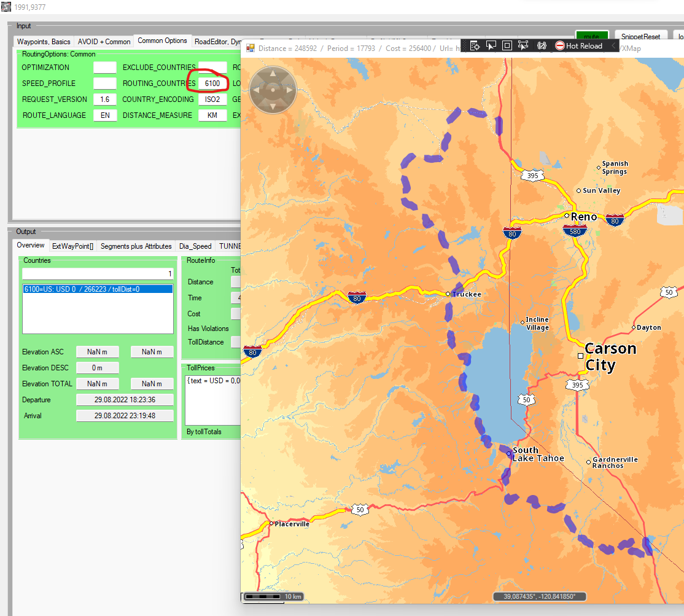Select the ExtWayPoint[] output tab
Image resolution: width=684 pixels, height=616 pixels.
point(72,246)
